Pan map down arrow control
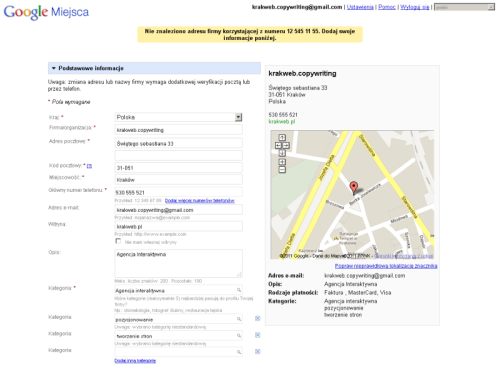The height and width of the screenshot is (369, 500). [x=282, y=153]
